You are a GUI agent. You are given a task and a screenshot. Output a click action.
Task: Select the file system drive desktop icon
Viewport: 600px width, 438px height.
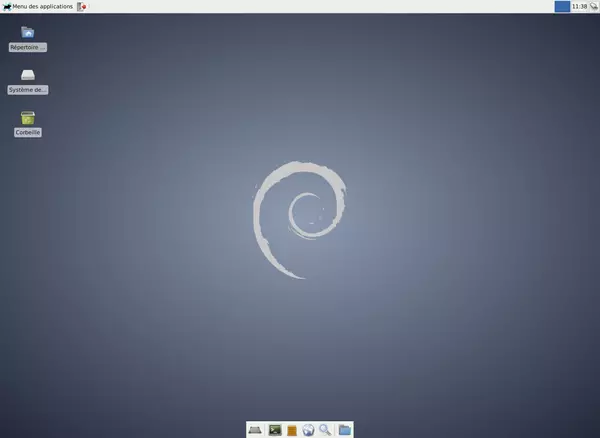click(28, 75)
